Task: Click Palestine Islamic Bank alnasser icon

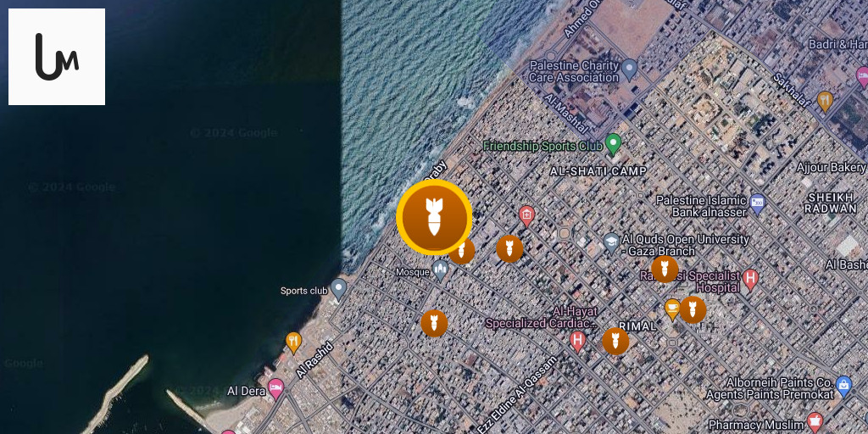Action: [757, 204]
